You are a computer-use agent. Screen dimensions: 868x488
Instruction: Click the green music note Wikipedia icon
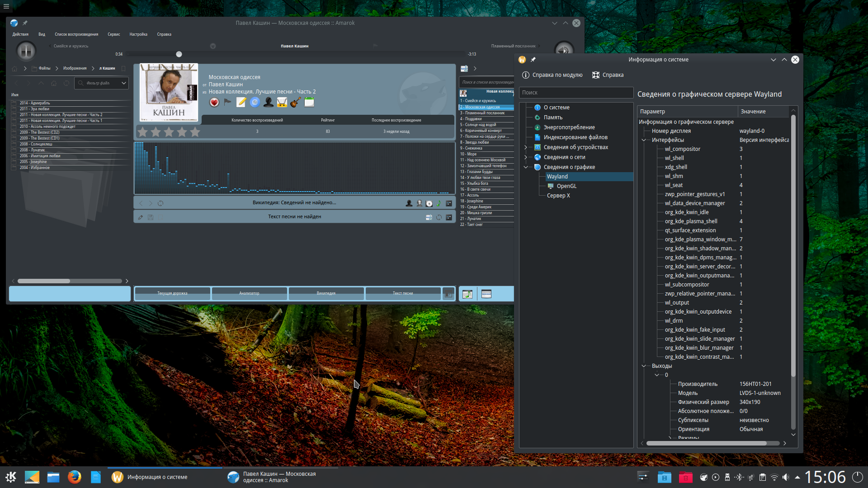pyautogui.click(x=438, y=203)
